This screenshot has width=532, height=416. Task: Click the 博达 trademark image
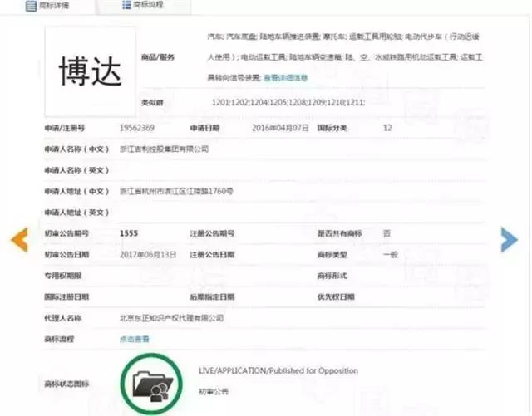click(91, 71)
